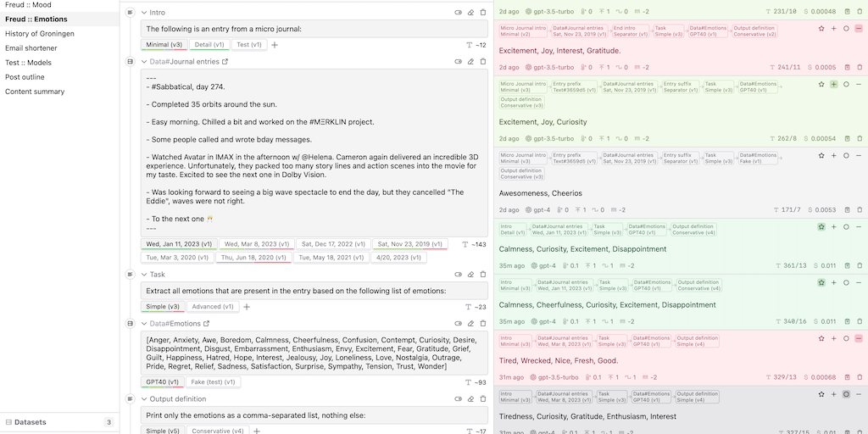This screenshot has height=434, width=868.
Task: Add a new Task variant after Advanced (v1)
Action: click(x=247, y=307)
